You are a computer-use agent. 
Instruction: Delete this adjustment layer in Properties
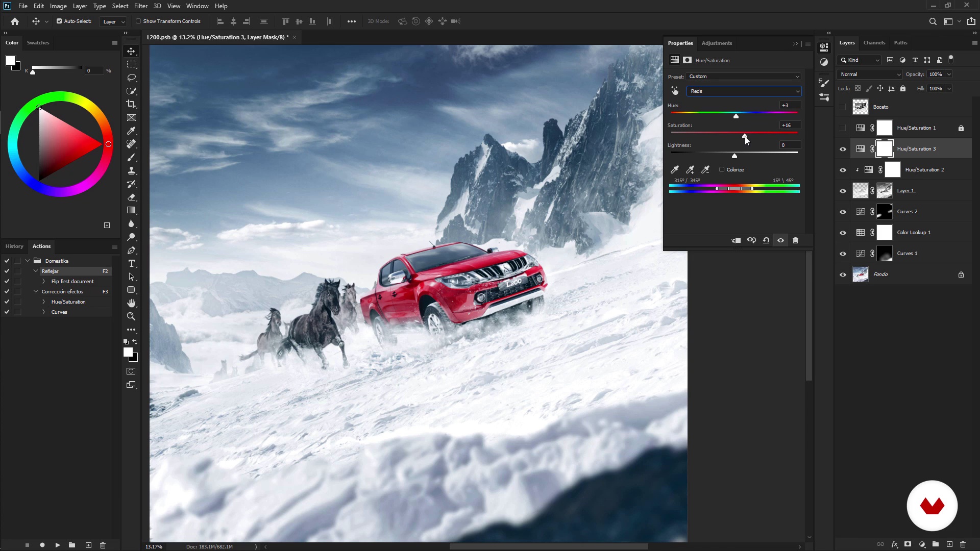(795, 240)
